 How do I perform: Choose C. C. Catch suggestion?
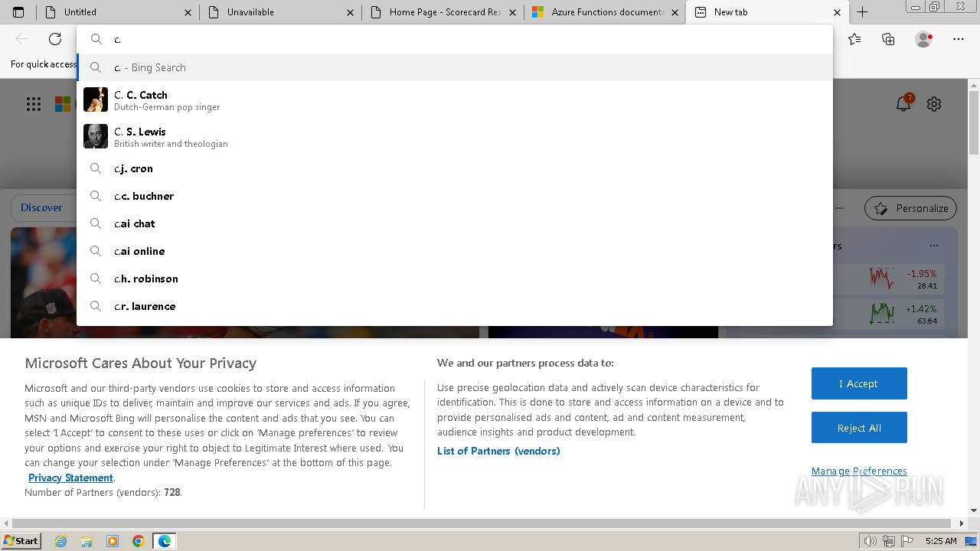click(455, 99)
